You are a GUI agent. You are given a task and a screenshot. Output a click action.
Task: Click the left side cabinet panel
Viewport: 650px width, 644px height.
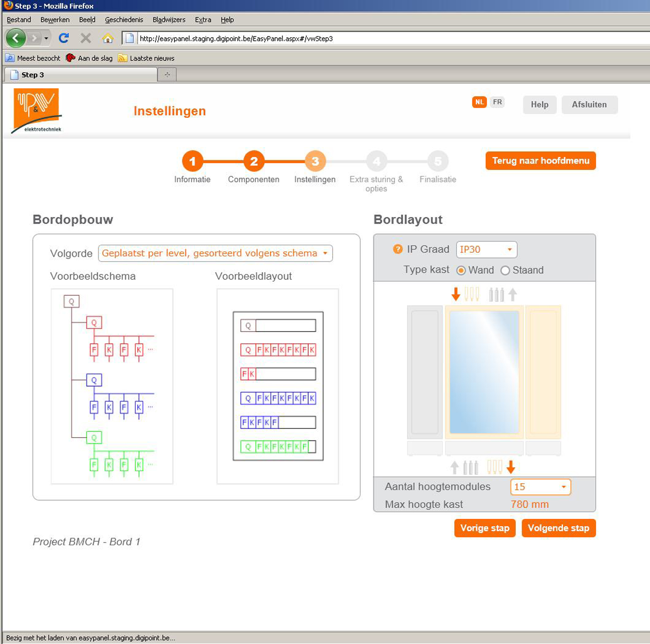[425, 372]
